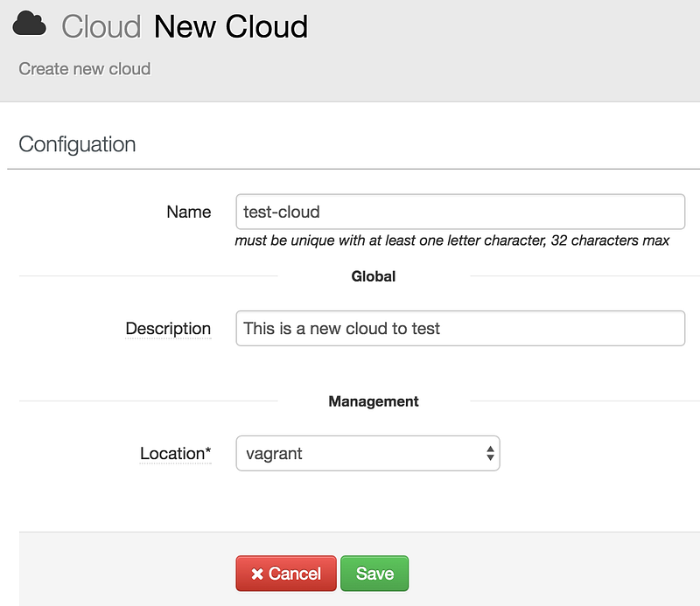700x606 pixels.
Task: Focus the Description text field
Action: click(x=459, y=329)
